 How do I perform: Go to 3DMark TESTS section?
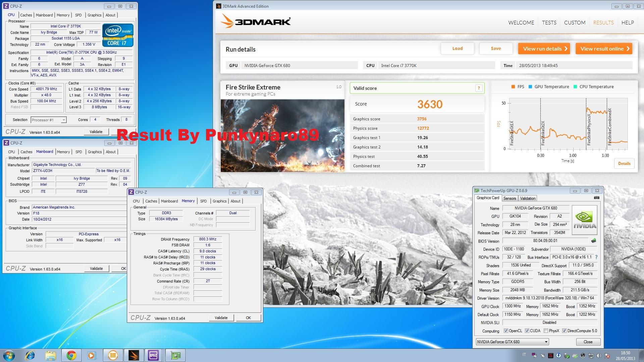549,22
